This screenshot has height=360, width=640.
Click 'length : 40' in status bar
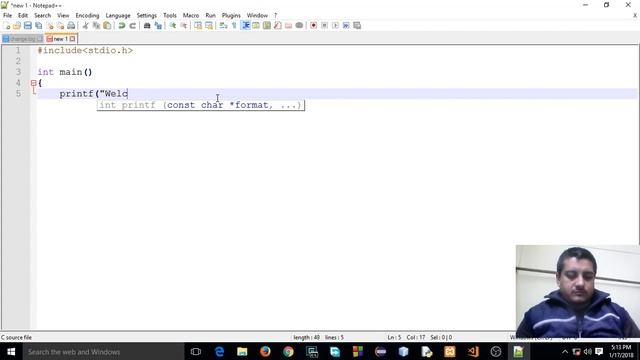coord(307,338)
